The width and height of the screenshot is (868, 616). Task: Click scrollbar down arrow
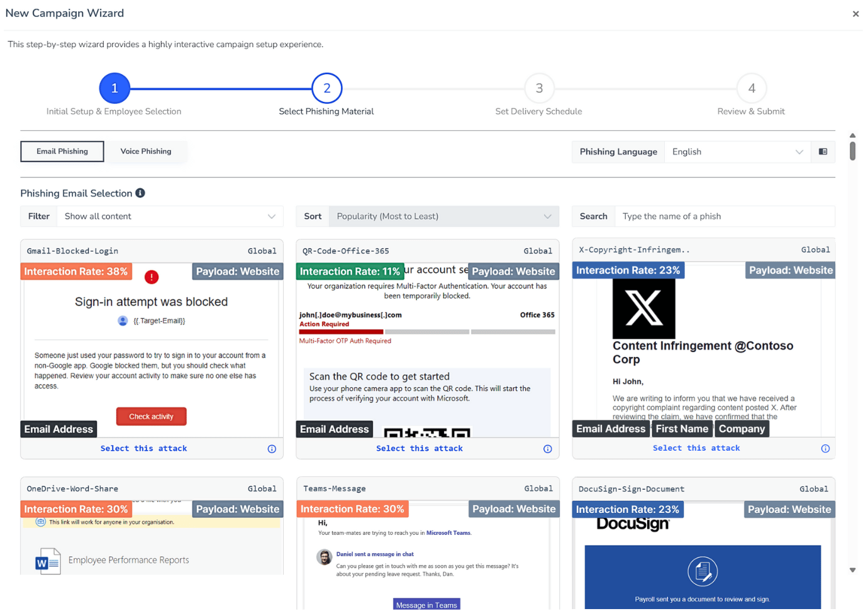[x=853, y=570]
